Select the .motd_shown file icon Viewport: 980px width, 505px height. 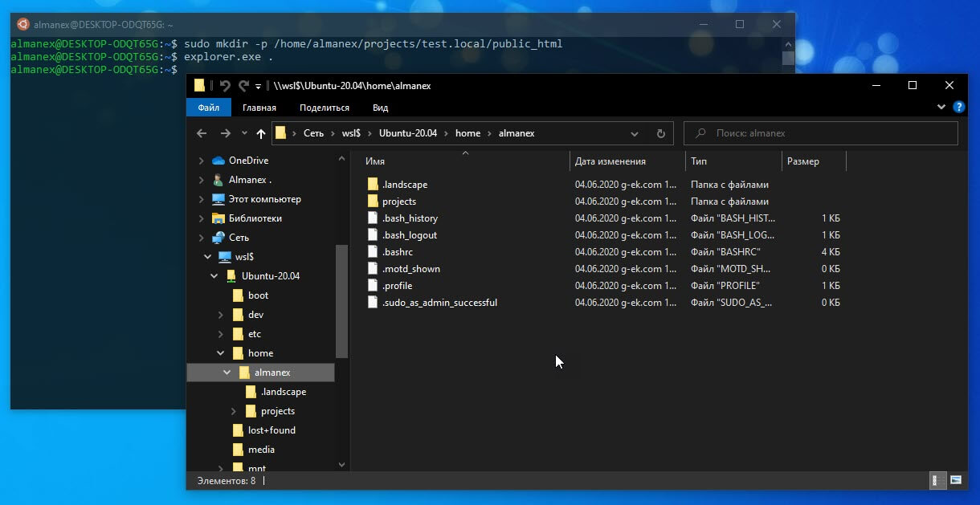373,269
